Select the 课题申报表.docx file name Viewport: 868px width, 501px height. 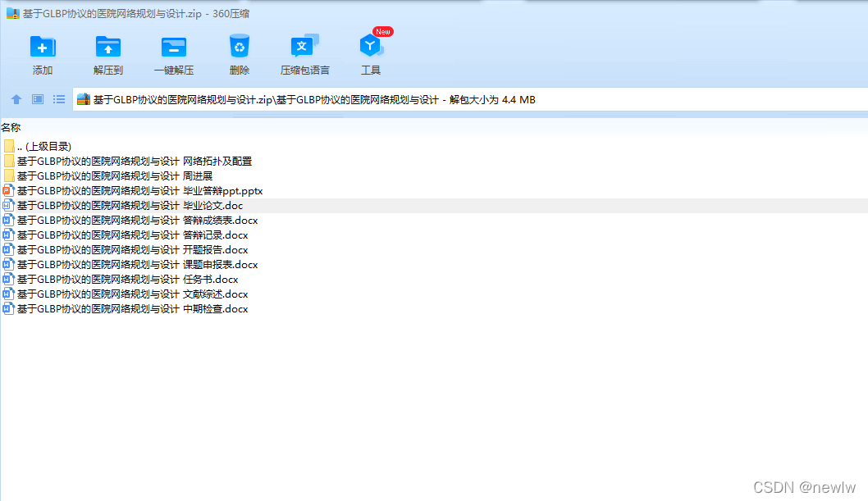[137, 265]
